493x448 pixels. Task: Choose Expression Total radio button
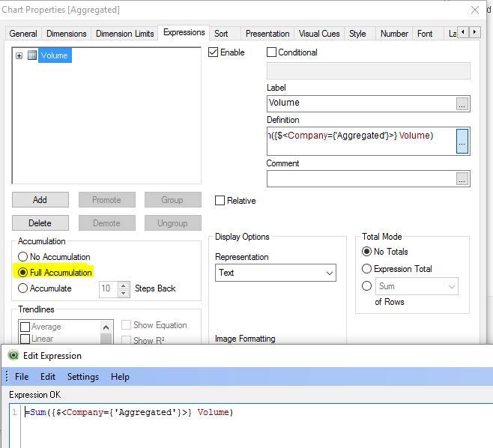[366, 269]
